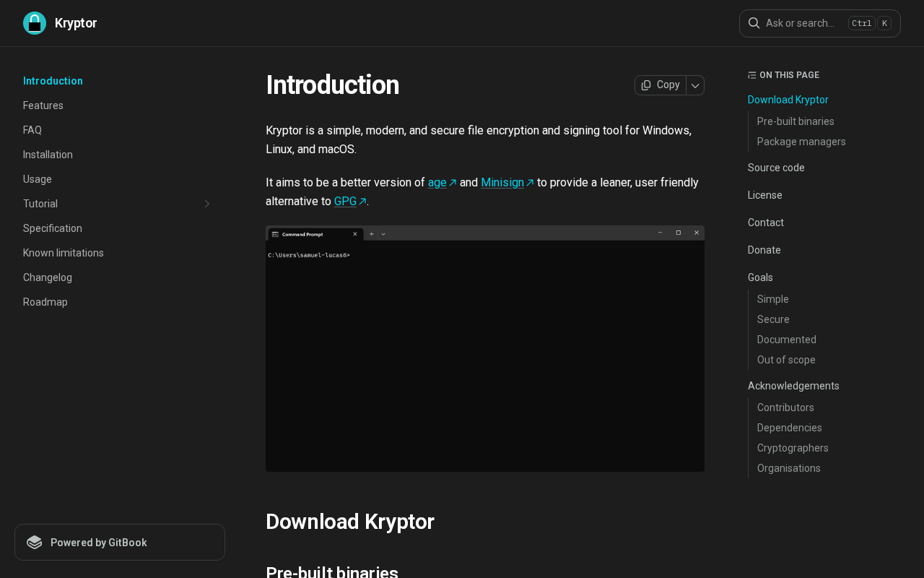Jump to Acknowledgements section

point(793,386)
